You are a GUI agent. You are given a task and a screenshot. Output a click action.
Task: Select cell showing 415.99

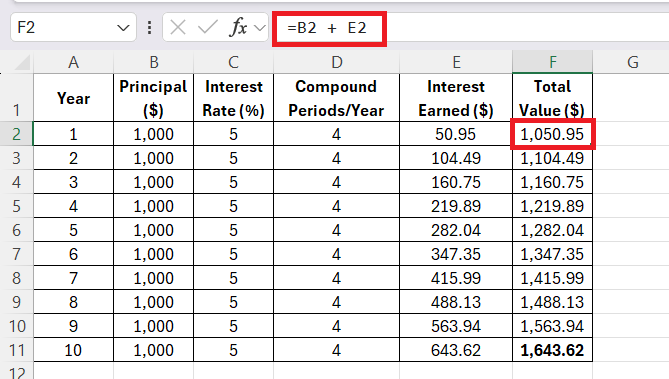(x=456, y=278)
